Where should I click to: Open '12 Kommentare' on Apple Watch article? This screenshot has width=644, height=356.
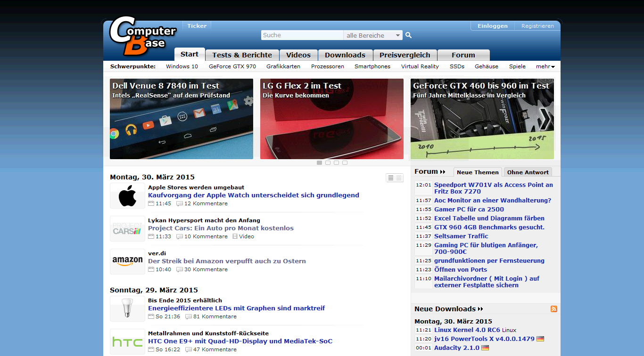pos(206,203)
